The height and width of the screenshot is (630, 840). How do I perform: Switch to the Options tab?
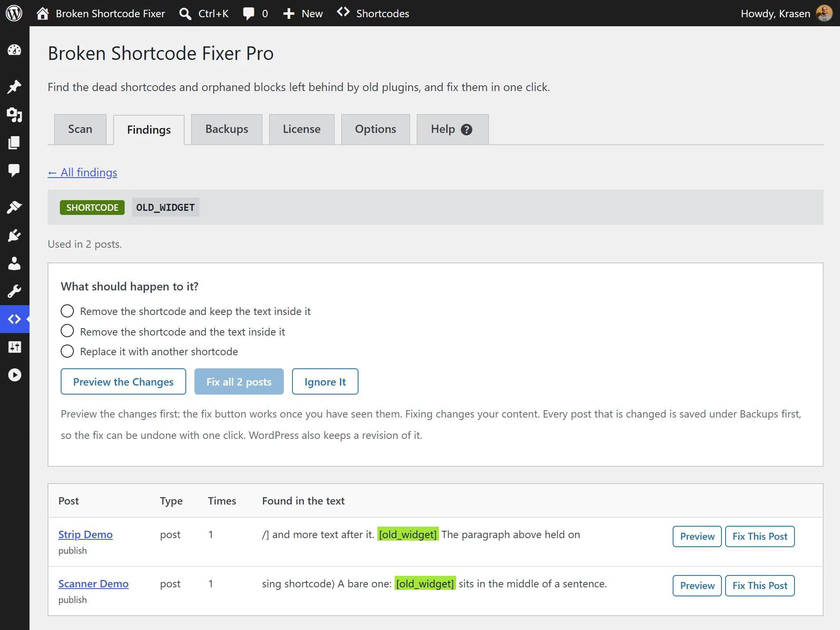375,129
